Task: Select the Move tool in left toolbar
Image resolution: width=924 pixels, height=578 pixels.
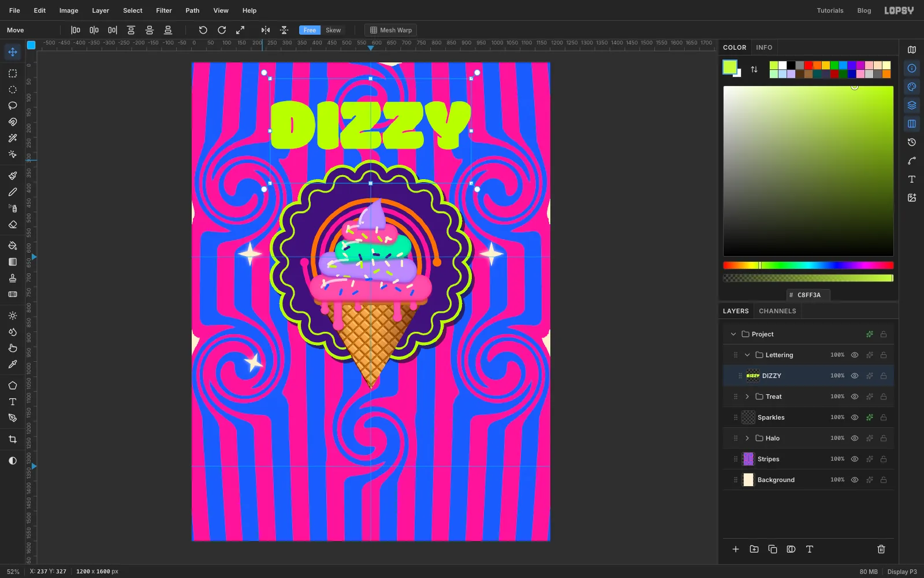Action: point(13,52)
